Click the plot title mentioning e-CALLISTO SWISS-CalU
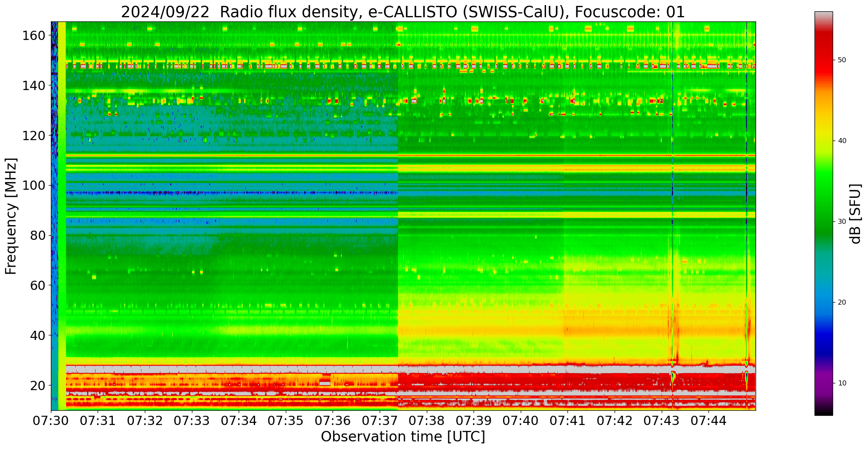868x449 pixels. [x=403, y=12]
